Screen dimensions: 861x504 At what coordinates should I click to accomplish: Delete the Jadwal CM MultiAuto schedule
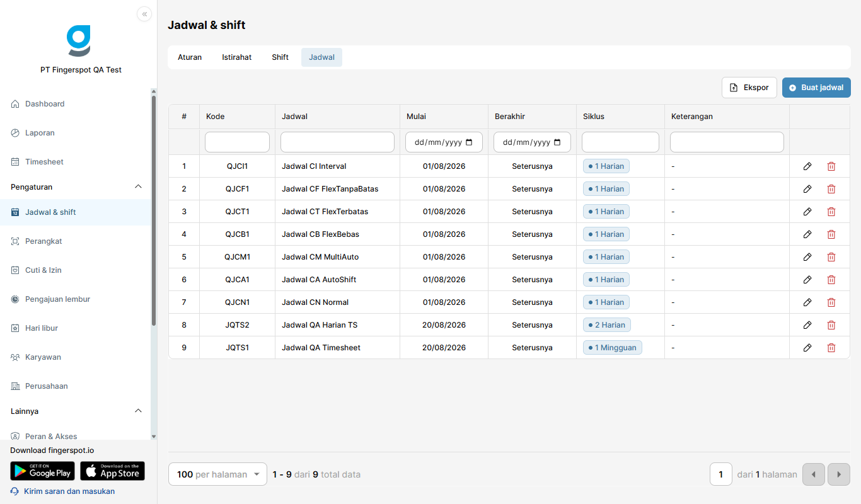(831, 257)
